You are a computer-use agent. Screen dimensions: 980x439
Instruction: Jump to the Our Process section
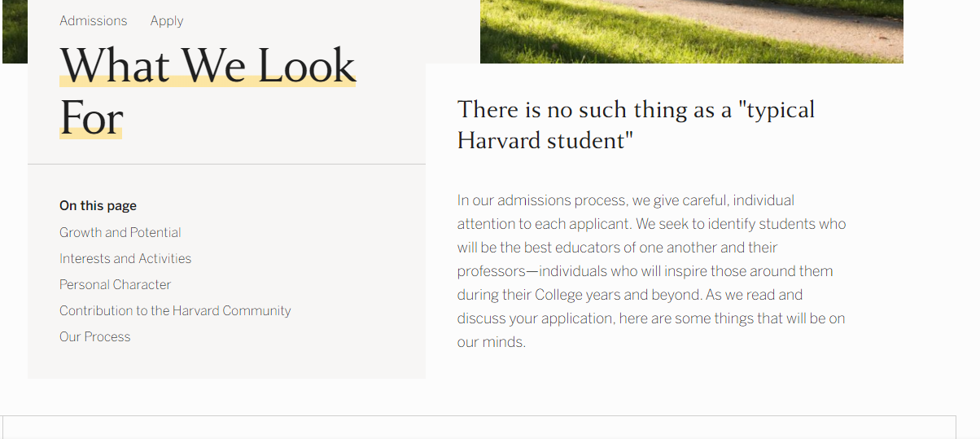94,336
